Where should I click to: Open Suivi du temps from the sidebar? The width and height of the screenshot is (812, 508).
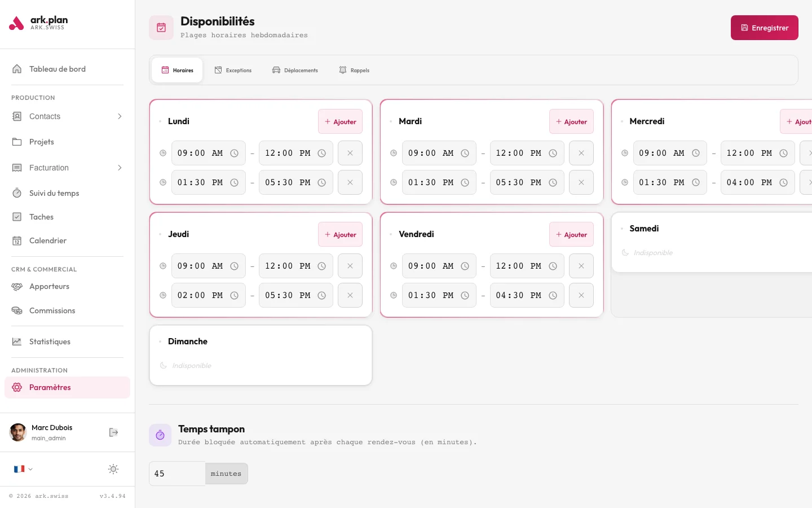[54, 193]
